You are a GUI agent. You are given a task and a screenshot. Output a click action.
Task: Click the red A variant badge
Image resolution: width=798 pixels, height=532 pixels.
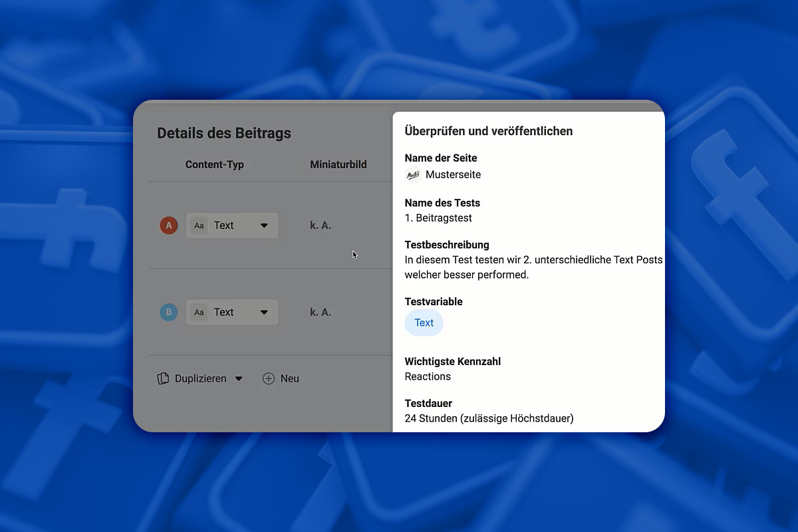(169, 225)
